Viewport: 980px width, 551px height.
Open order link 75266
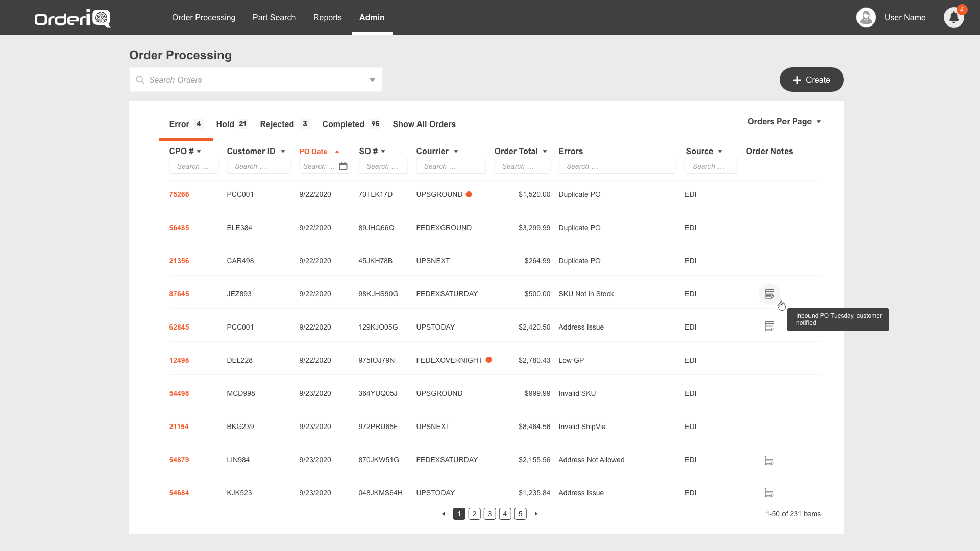(x=179, y=194)
